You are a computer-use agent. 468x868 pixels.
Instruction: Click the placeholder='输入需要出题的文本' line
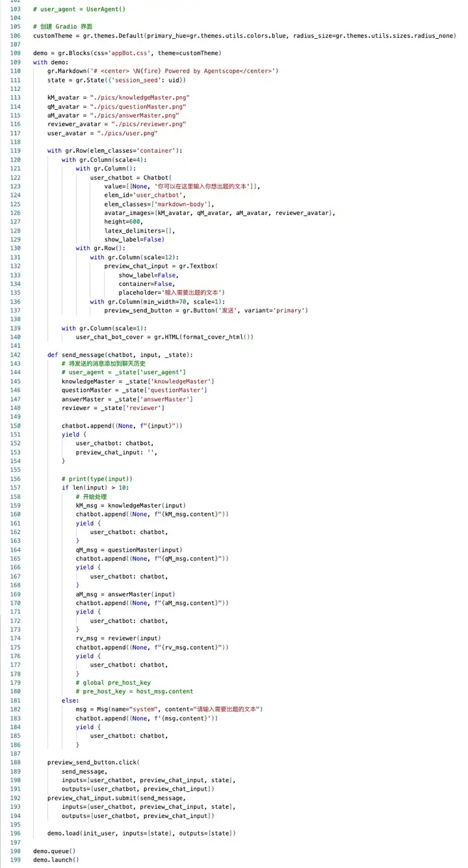click(172, 292)
